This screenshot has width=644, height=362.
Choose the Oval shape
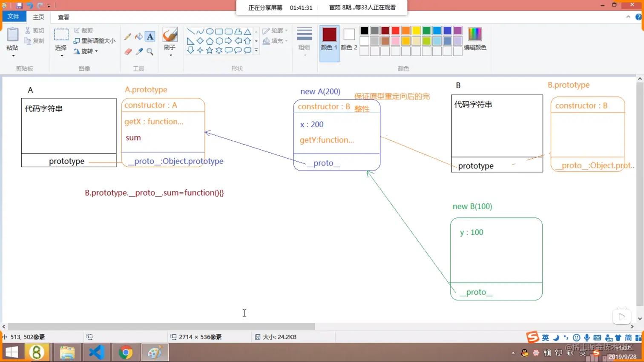[x=210, y=31]
